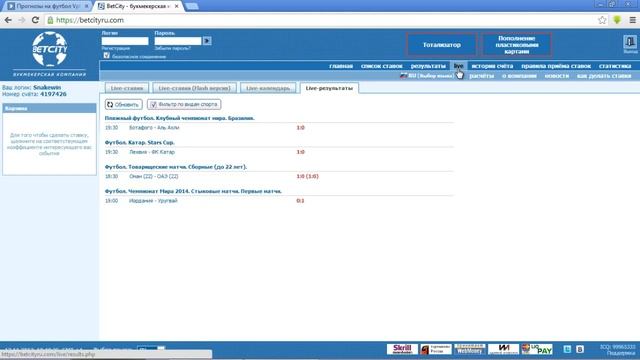Bookmark the page with the star icon

click(x=602, y=20)
